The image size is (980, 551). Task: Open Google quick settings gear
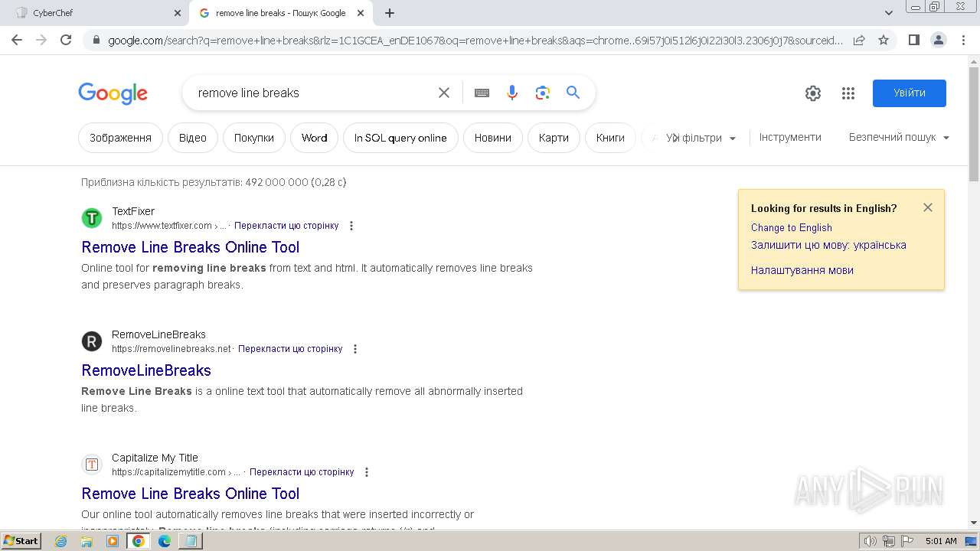click(x=813, y=93)
